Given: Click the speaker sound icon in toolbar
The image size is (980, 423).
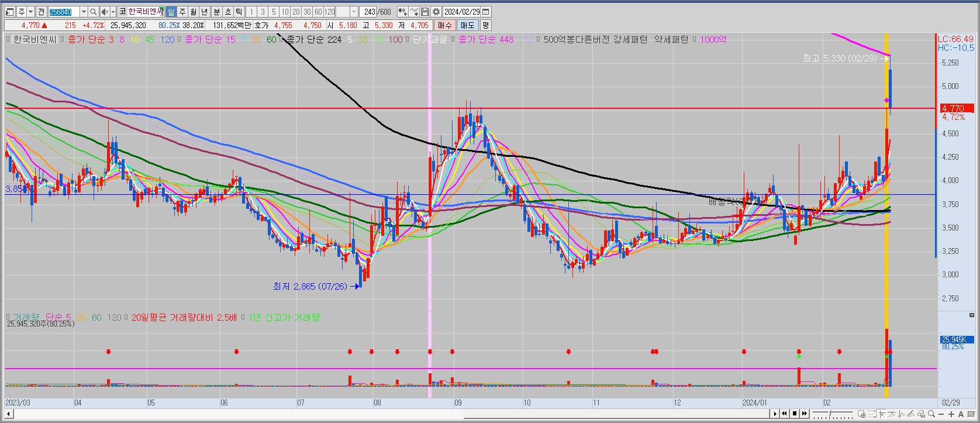Looking at the screenshot, I should pos(104,12).
